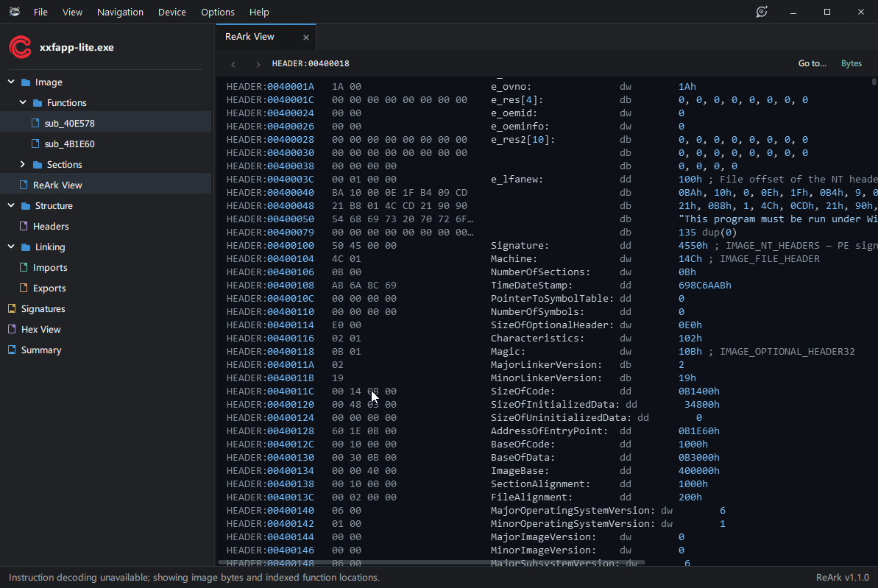Viewport: 878px width, 588px height.
Task: Open the Help menu
Action: (259, 12)
